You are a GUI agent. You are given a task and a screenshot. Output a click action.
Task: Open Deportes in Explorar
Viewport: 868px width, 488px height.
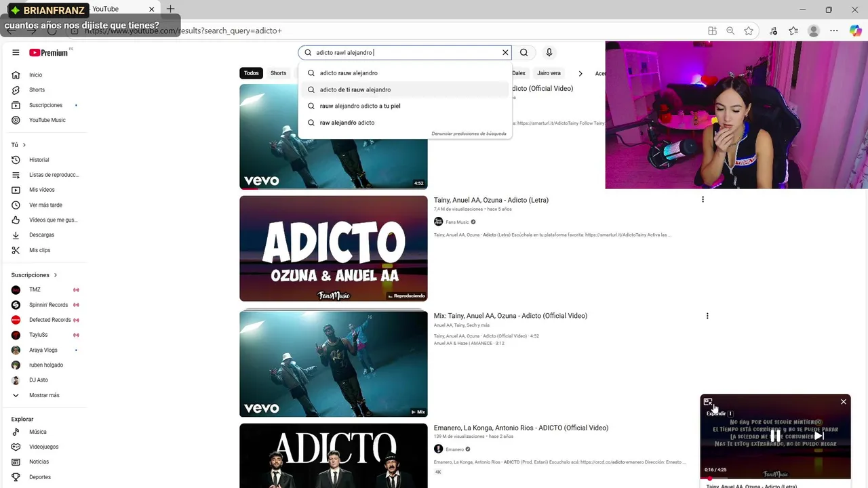(x=43, y=477)
